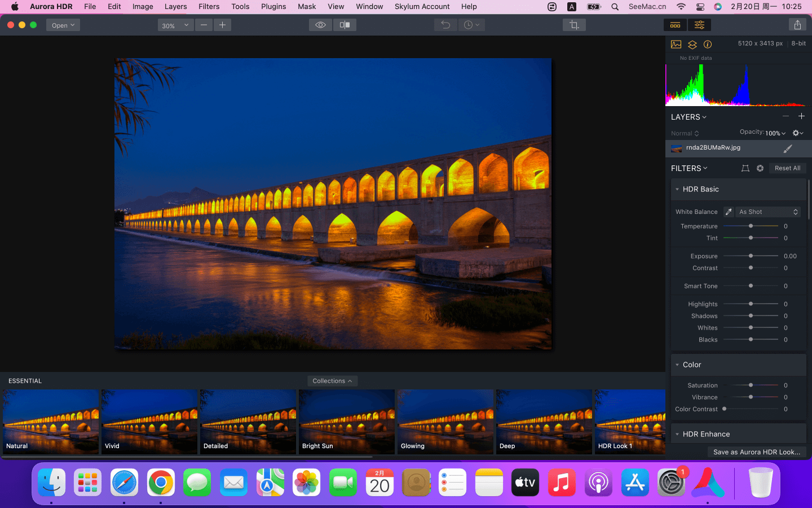Apply the Bright Sun look thumbnail
Viewport: 812px width, 508px height.
pyautogui.click(x=347, y=421)
